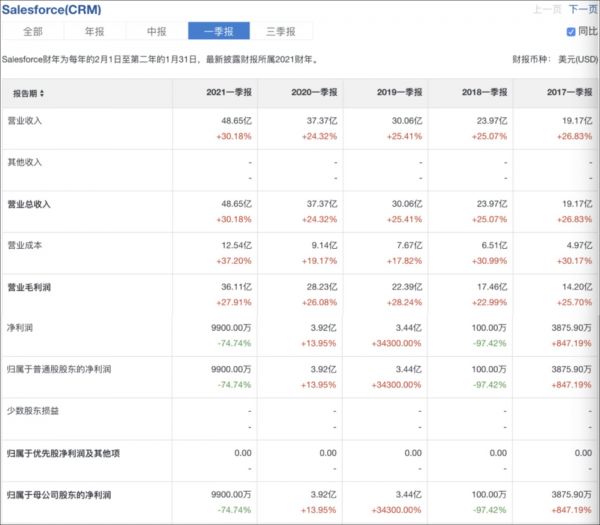Select the 营业收入 row label

coord(25,120)
